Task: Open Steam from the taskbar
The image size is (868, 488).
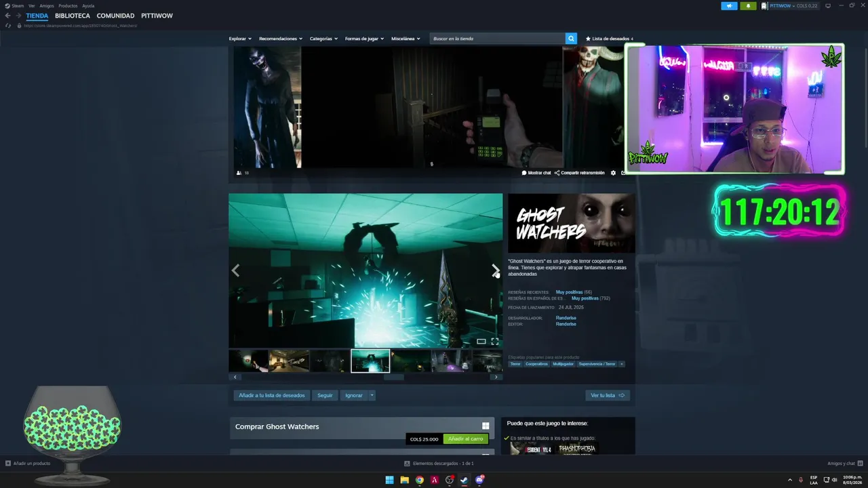Action: tap(464, 480)
